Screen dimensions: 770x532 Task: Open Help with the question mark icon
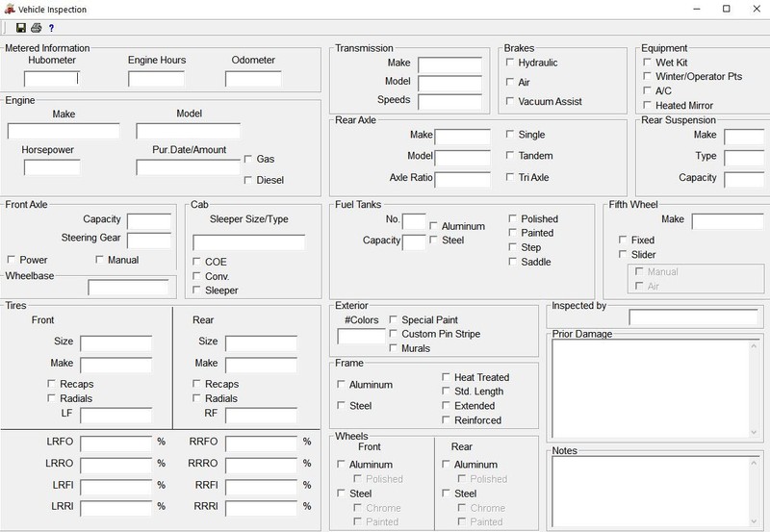click(x=51, y=28)
